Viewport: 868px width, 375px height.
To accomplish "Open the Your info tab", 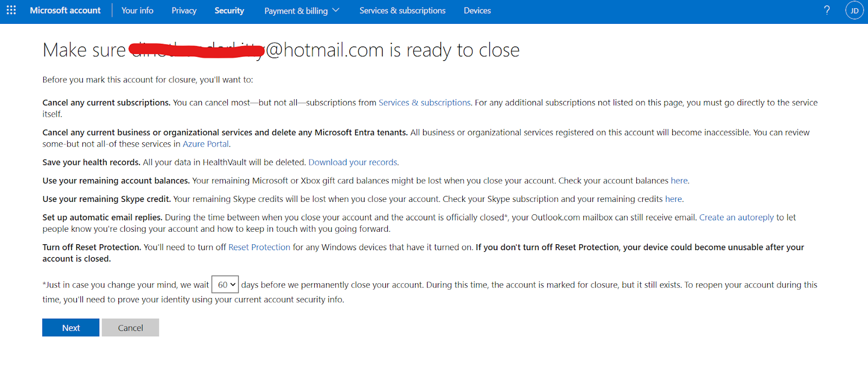I will point(137,10).
